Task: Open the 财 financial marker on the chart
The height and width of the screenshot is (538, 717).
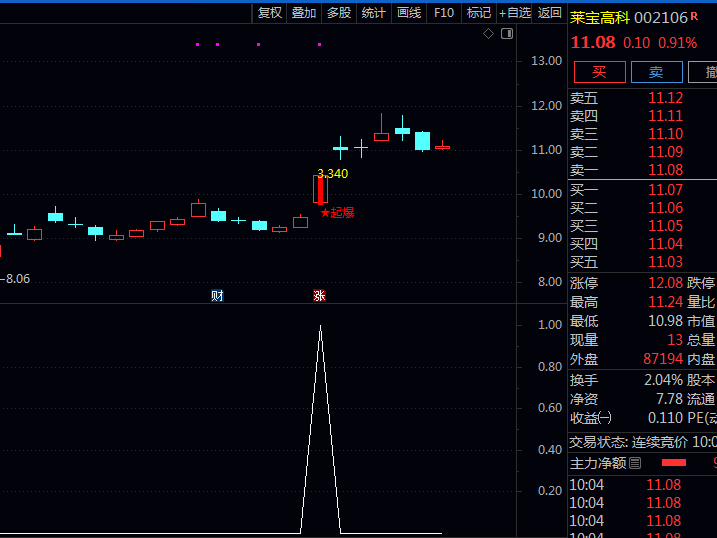Action: tap(217, 296)
